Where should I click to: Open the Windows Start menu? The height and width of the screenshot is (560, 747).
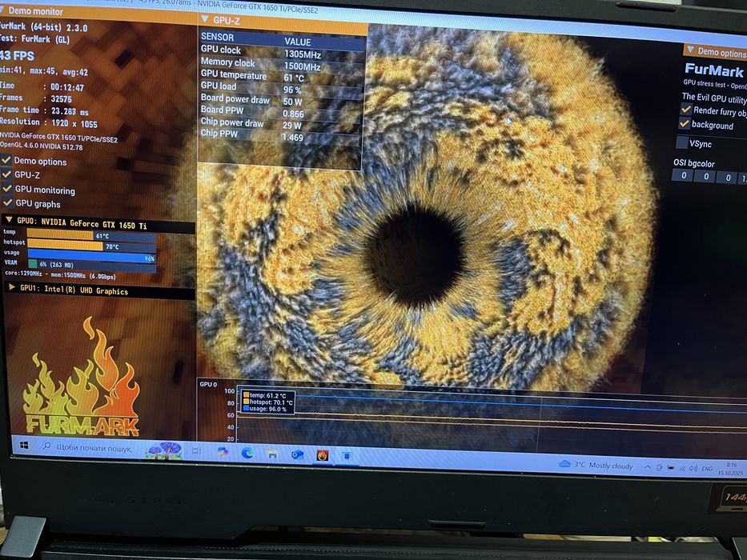24,446
